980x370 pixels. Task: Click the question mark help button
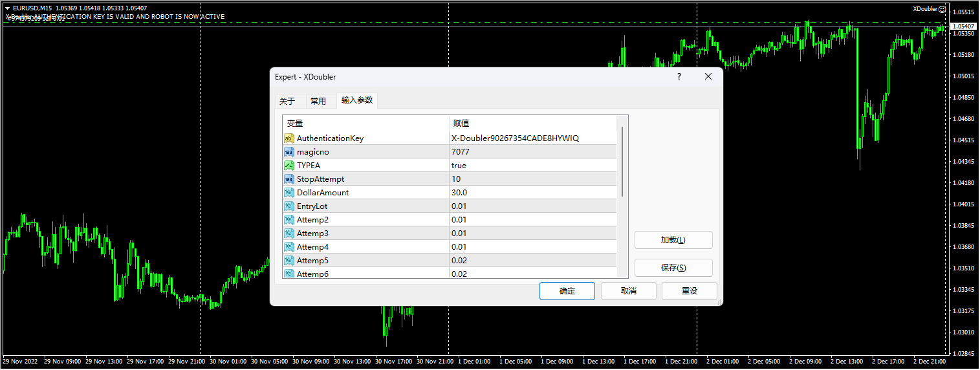pyautogui.click(x=679, y=76)
